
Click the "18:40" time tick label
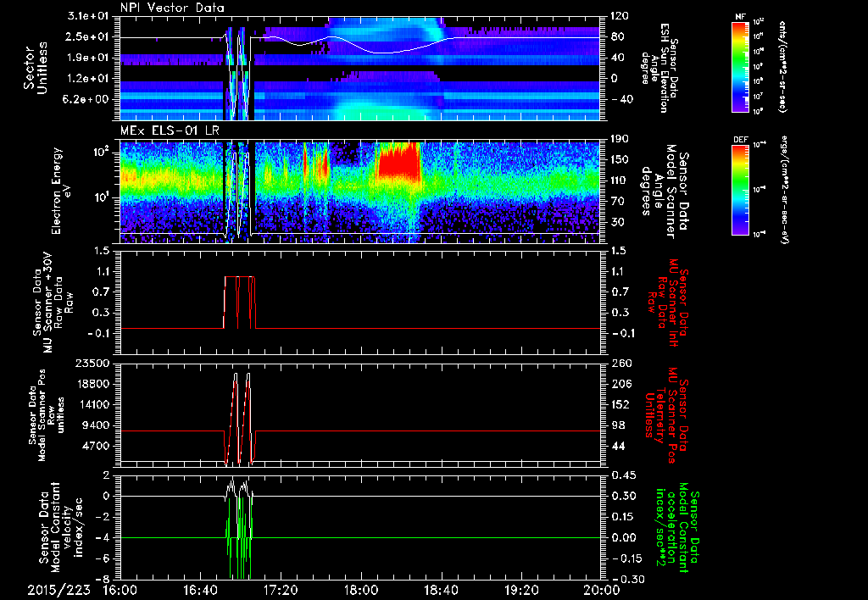pos(441,591)
